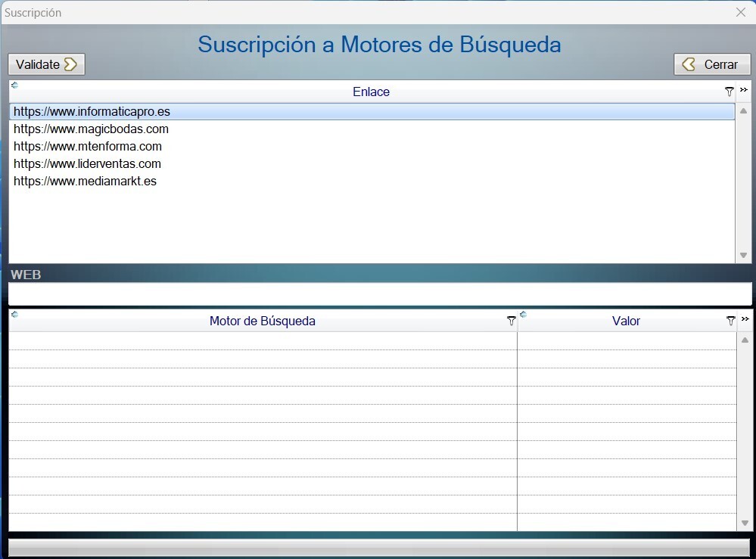Click the upper grid scrollbar down arrow

coord(743,256)
